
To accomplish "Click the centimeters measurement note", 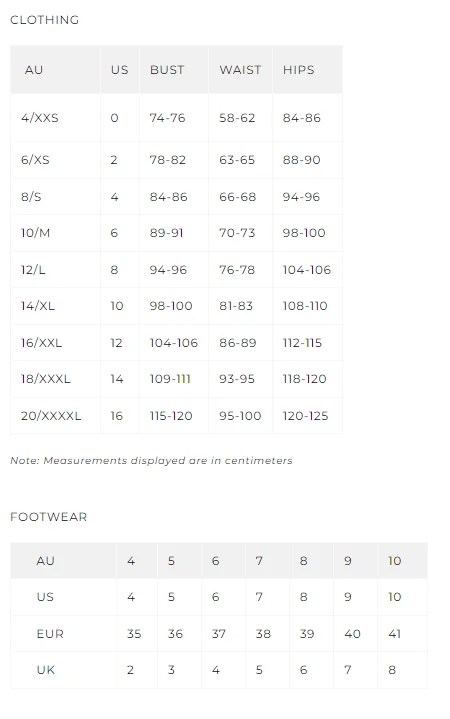I will pyautogui.click(x=151, y=460).
